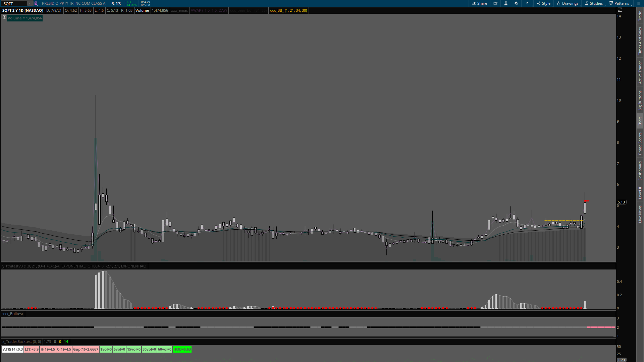This screenshot has width=644, height=362.
Task: Click price axis scale settings icon
Action: (x=620, y=10)
